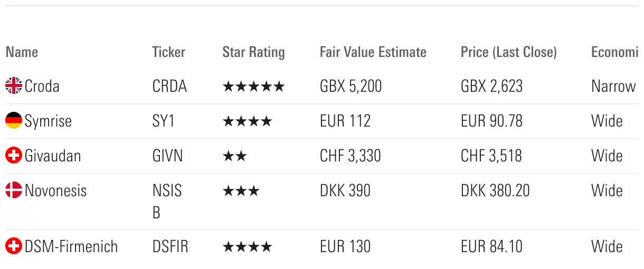This screenshot has width=644, height=269.
Task: Click the Danish flag icon beside Novonesis
Action: point(14,190)
